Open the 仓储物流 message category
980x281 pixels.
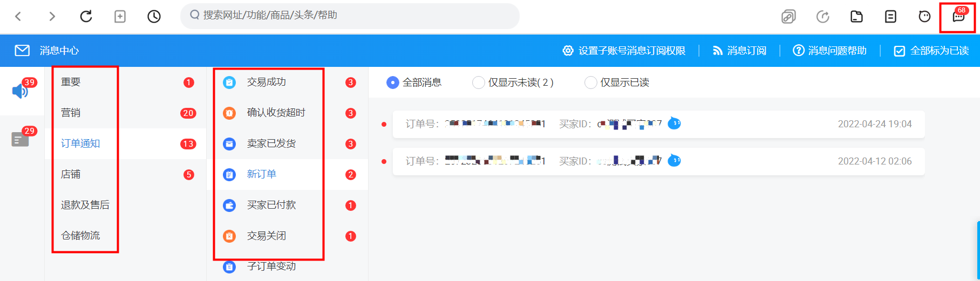pos(80,236)
